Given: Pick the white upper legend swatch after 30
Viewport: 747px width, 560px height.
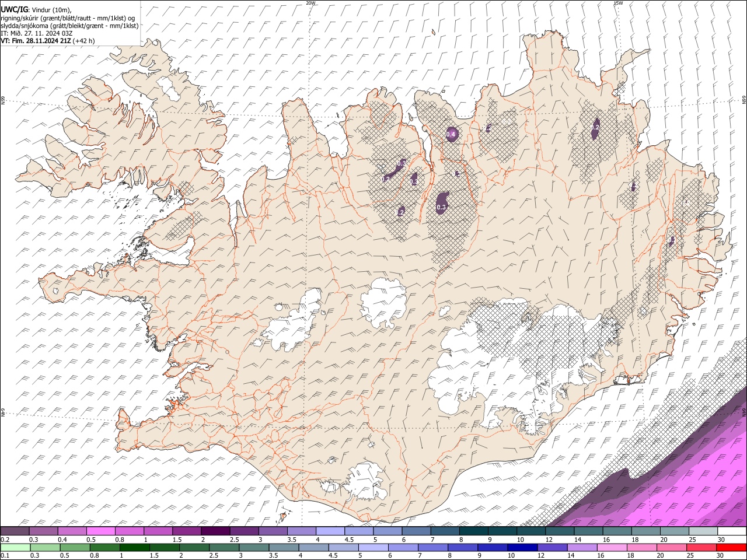Looking at the screenshot, I should [x=731, y=531].
